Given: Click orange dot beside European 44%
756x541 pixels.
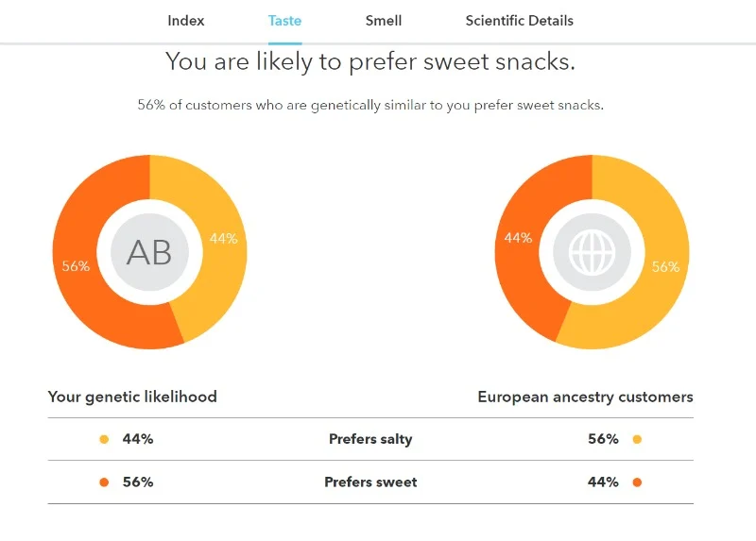Looking at the screenshot, I should [637, 482].
